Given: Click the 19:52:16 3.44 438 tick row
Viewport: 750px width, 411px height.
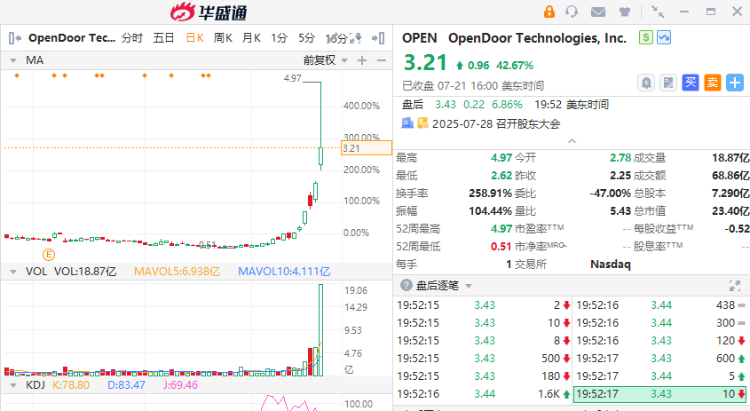Looking at the screenshot, I should tap(661, 305).
